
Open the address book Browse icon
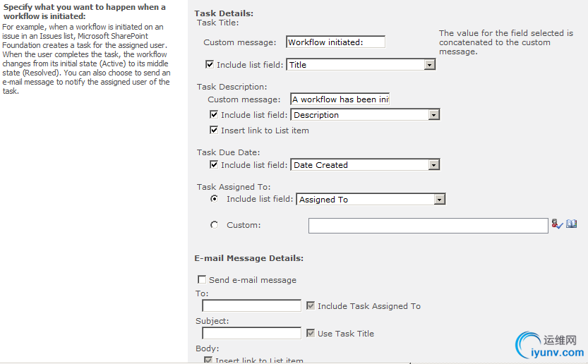(571, 224)
